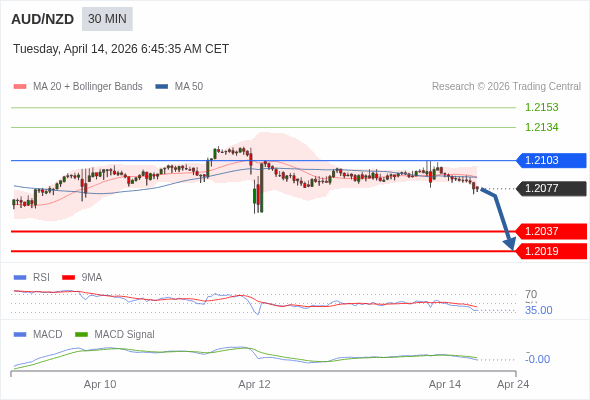Click the red 1.2037 support price tag

point(551,231)
